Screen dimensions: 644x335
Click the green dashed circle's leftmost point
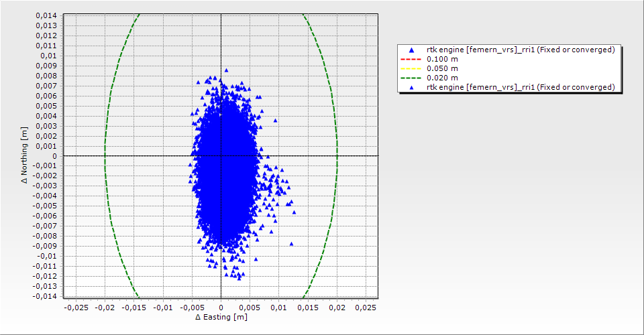click(105, 156)
